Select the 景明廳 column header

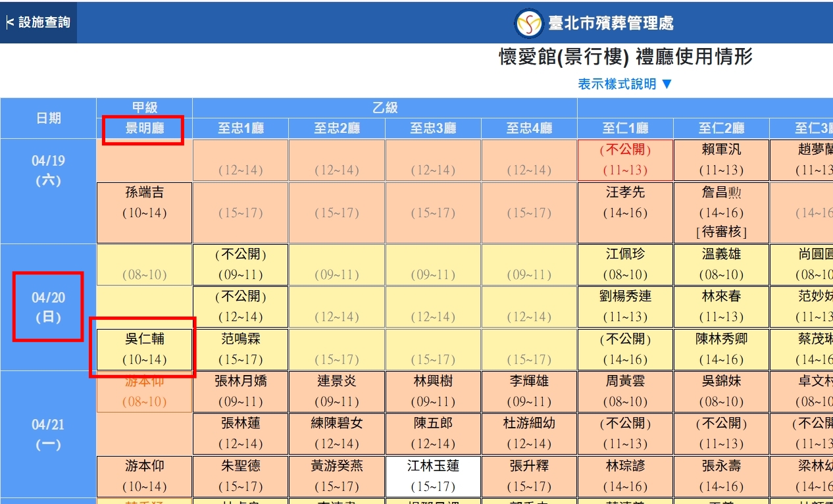point(144,128)
